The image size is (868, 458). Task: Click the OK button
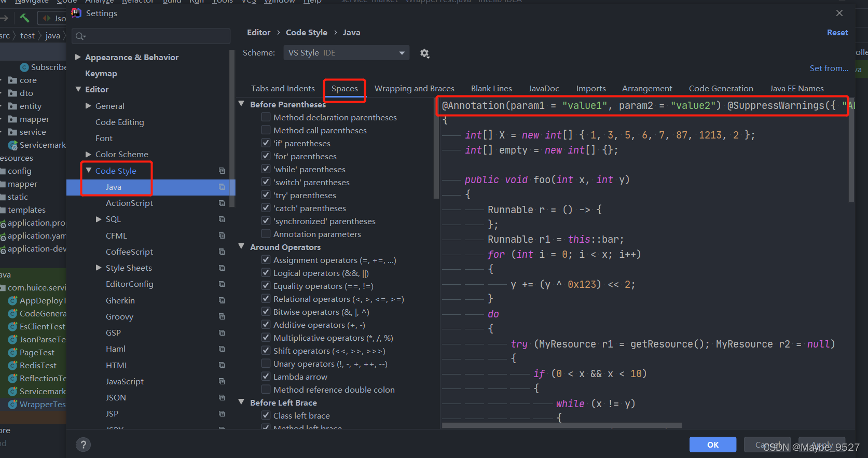712,445
